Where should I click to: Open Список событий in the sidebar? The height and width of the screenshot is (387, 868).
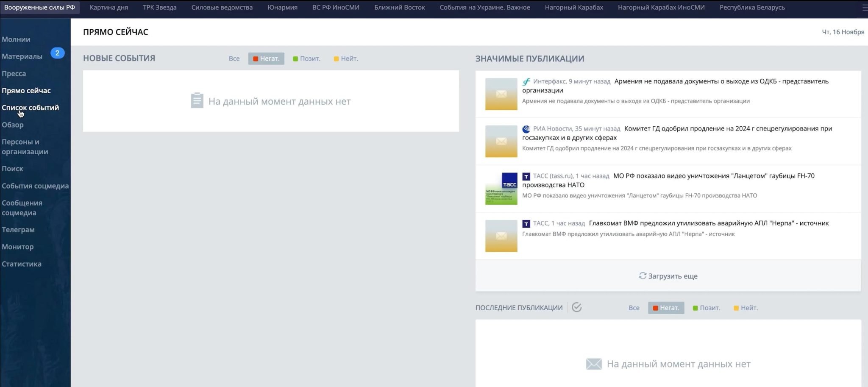(x=30, y=108)
